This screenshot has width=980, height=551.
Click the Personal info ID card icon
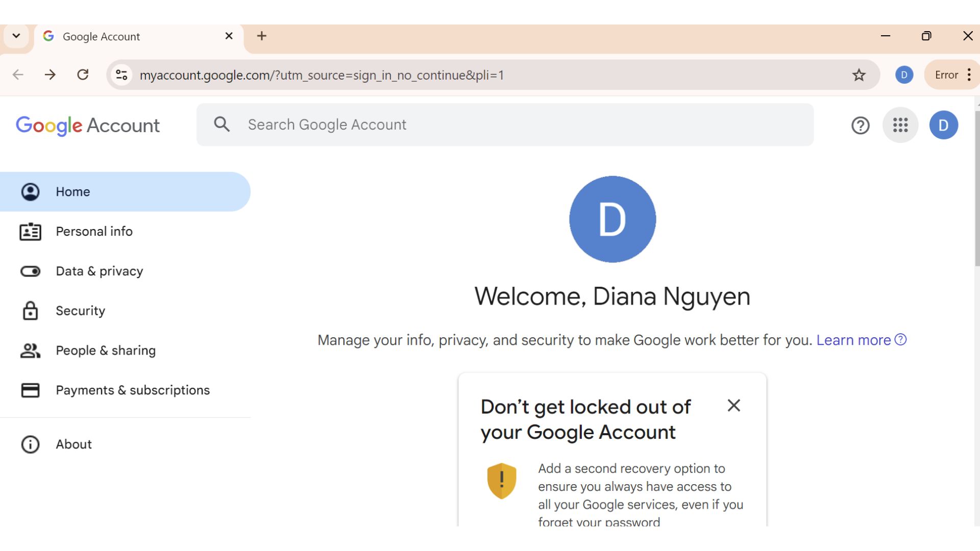[x=30, y=232]
